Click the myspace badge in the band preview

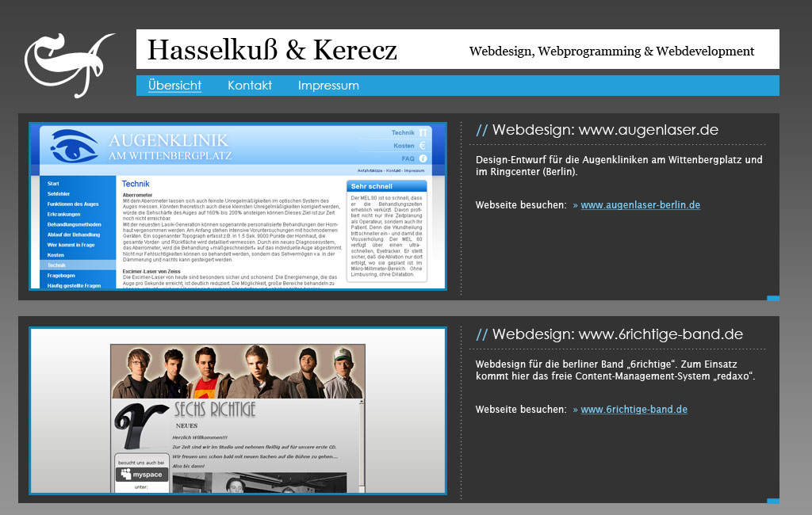pos(141,474)
